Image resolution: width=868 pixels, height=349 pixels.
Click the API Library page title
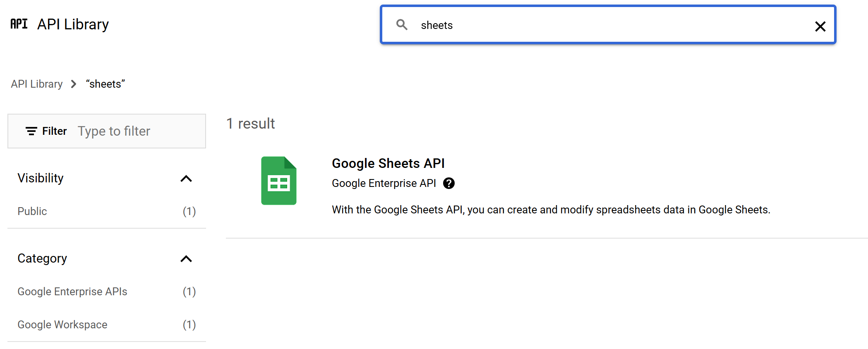[x=73, y=24]
